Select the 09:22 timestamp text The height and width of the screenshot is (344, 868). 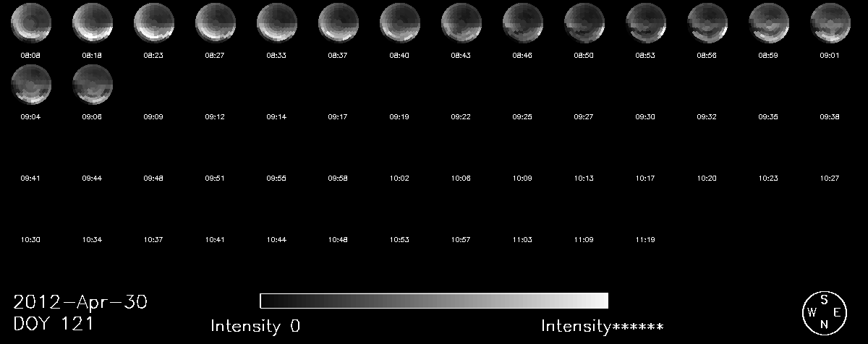(461, 116)
